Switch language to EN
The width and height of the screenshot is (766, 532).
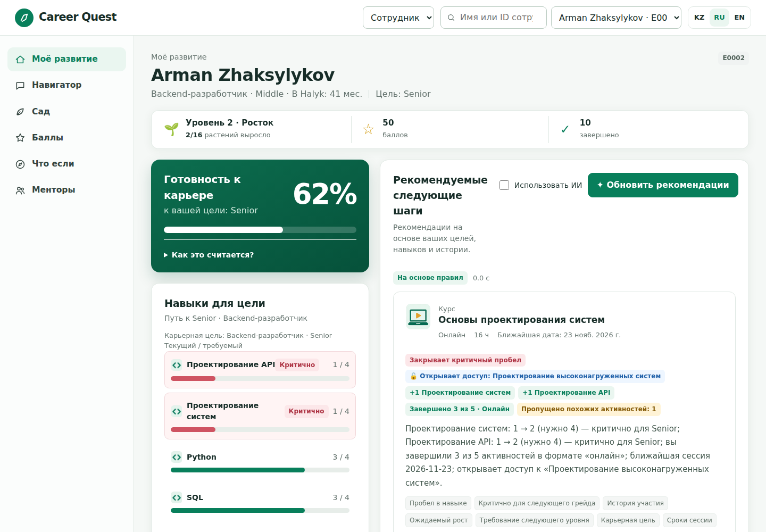click(739, 18)
